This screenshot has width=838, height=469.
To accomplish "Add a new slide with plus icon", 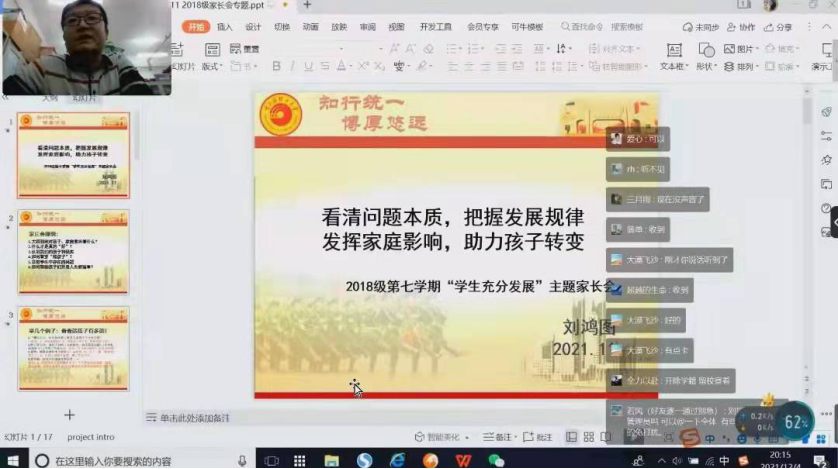I will [x=69, y=414].
